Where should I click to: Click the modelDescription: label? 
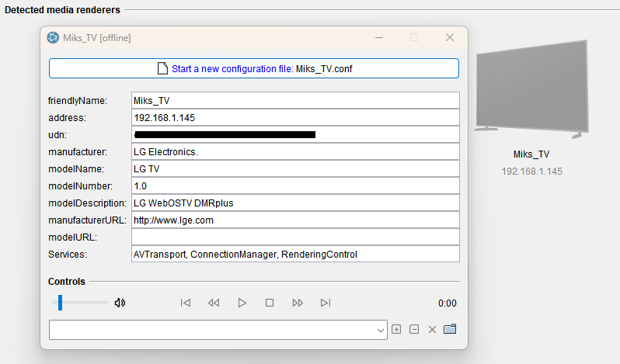tap(87, 203)
